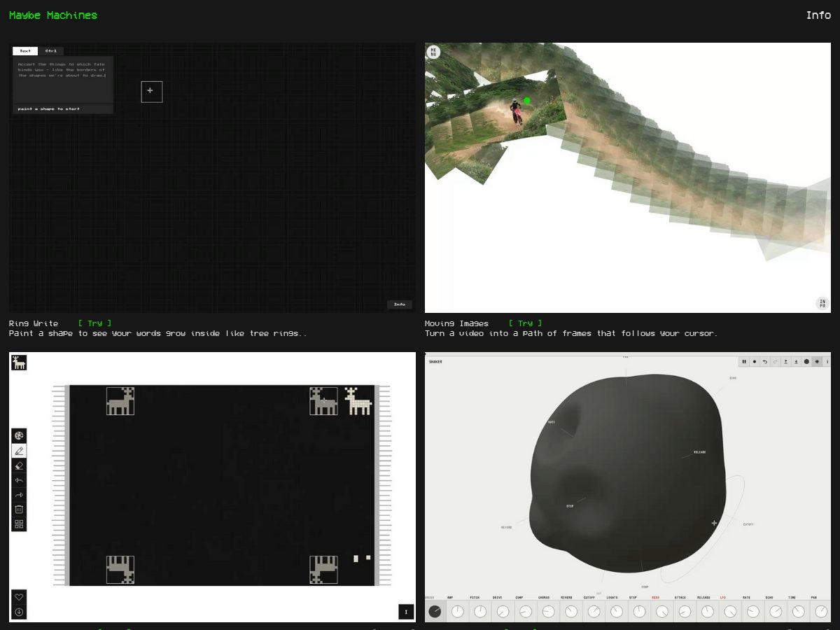Select the Text tab

(x=25, y=51)
